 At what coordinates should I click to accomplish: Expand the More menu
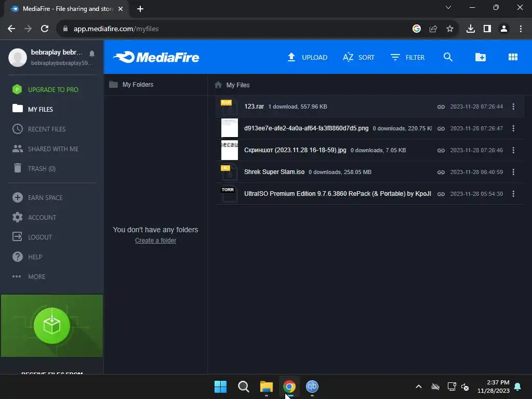click(29, 276)
